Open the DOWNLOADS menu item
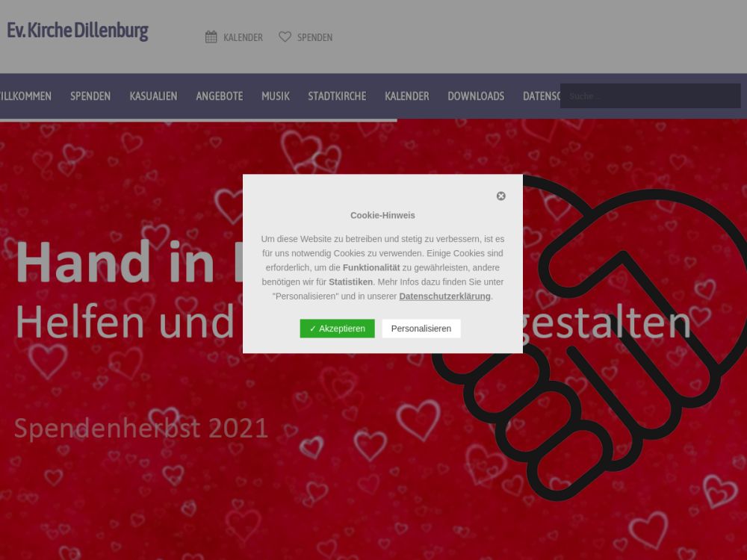Viewport: 747px width, 560px height. [476, 96]
